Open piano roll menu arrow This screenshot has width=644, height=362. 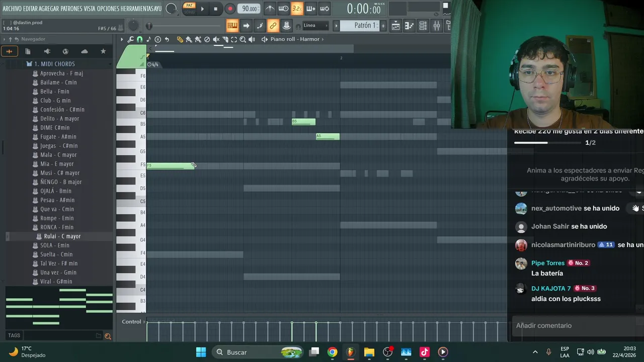point(122,39)
